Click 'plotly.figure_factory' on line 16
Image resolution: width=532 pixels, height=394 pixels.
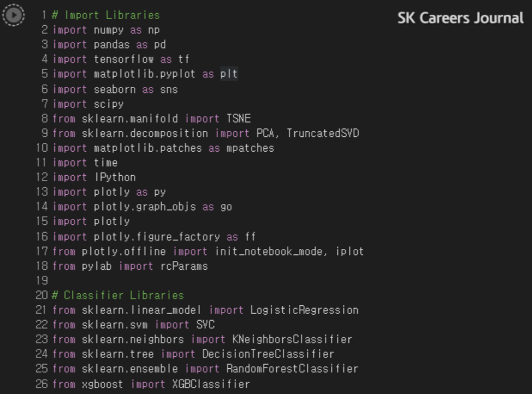(x=157, y=236)
